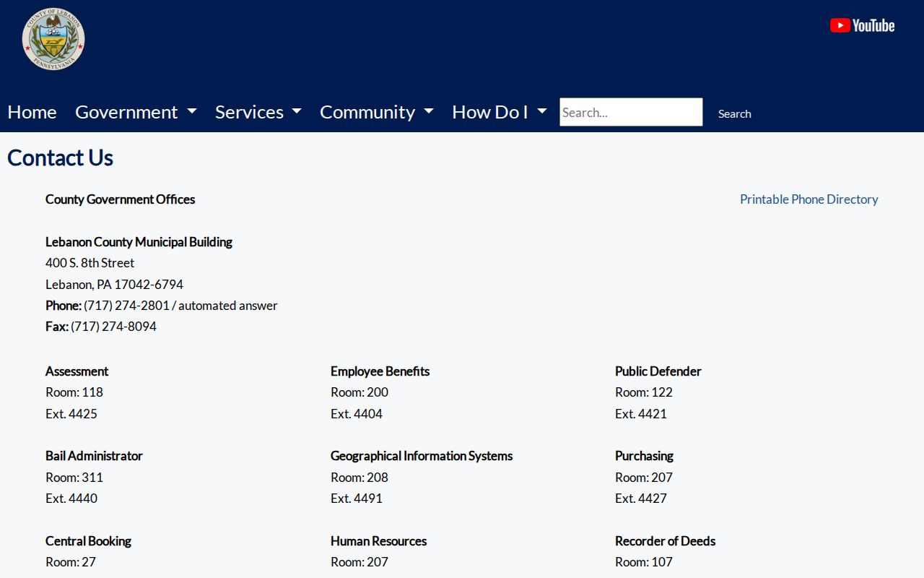Screen dimensions: 924x578
Task: Select the phone number (717) 274-2801
Action: (x=126, y=306)
